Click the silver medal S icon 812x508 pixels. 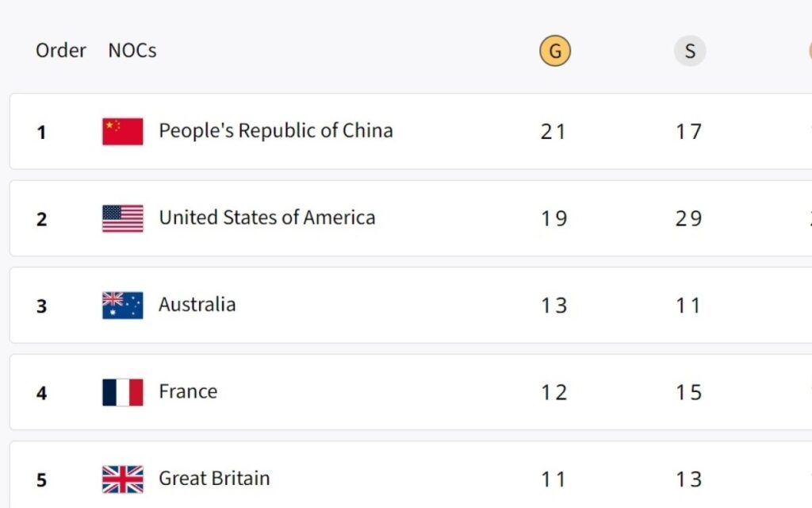[x=690, y=52]
